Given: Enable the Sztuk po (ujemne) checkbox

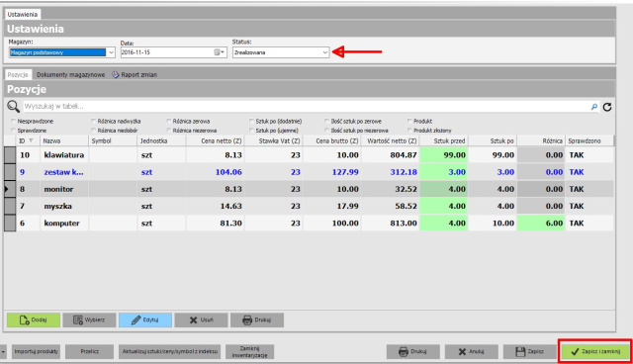Looking at the screenshot, I should tap(252, 131).
